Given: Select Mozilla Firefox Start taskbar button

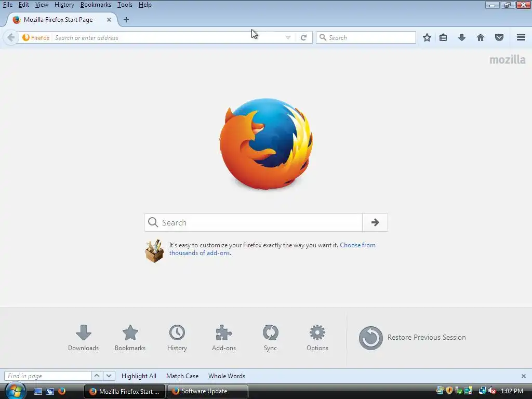Looking at the screenshot, I should point(125,391).
